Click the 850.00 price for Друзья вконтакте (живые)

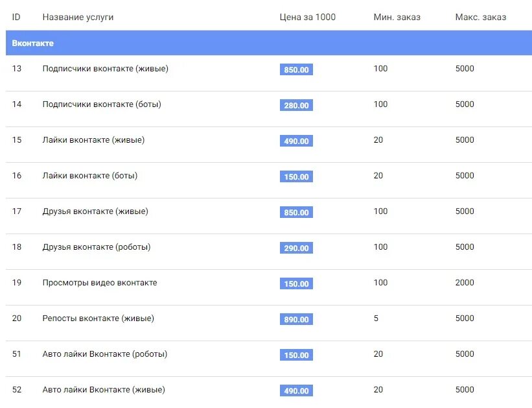[296, 212]
